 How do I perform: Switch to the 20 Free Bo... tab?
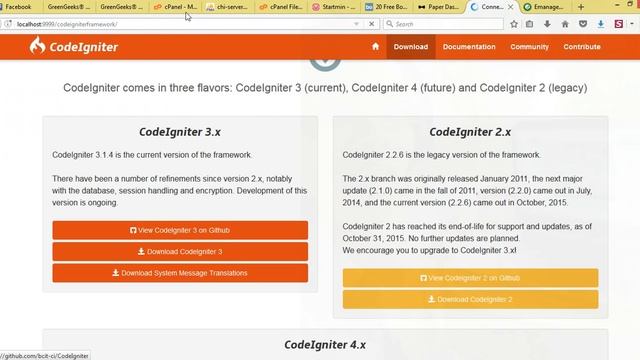(x=386, y=7)
